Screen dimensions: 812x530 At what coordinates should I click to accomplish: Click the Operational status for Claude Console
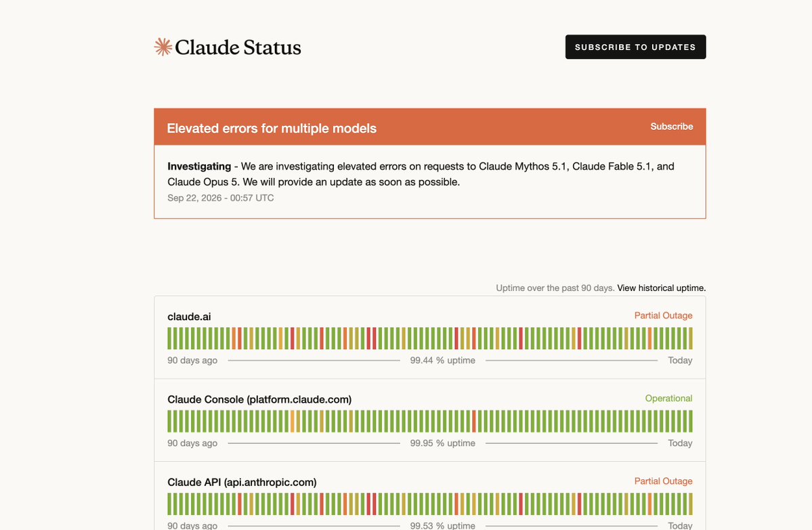pyautogui.click(x=668, y=398)
